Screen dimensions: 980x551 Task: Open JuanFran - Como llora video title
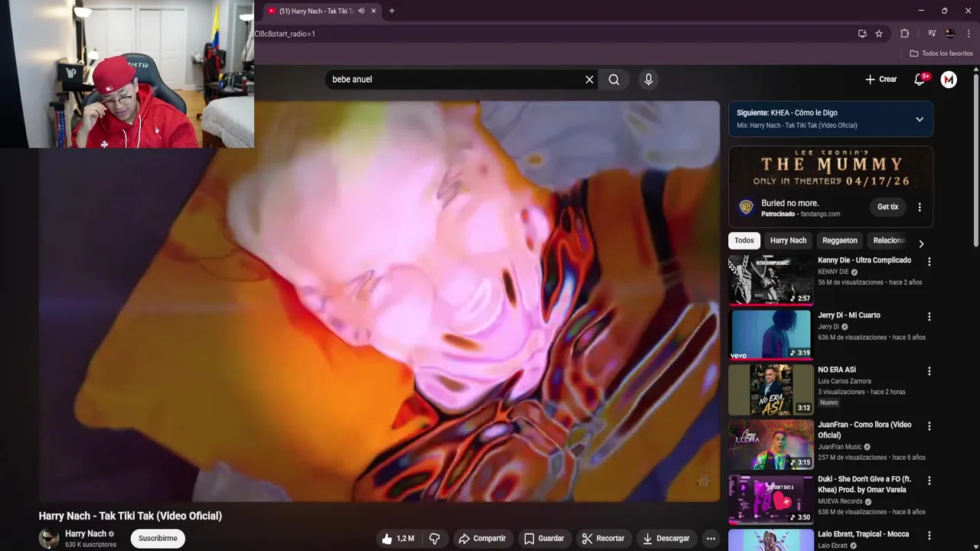pyautogui.click(x=864, y=430)
